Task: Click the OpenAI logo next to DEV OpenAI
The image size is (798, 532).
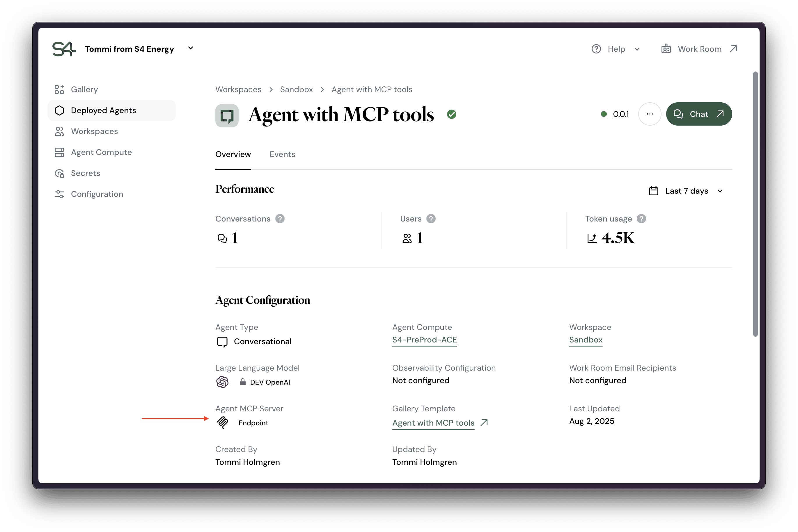Action: coord(222,382)
